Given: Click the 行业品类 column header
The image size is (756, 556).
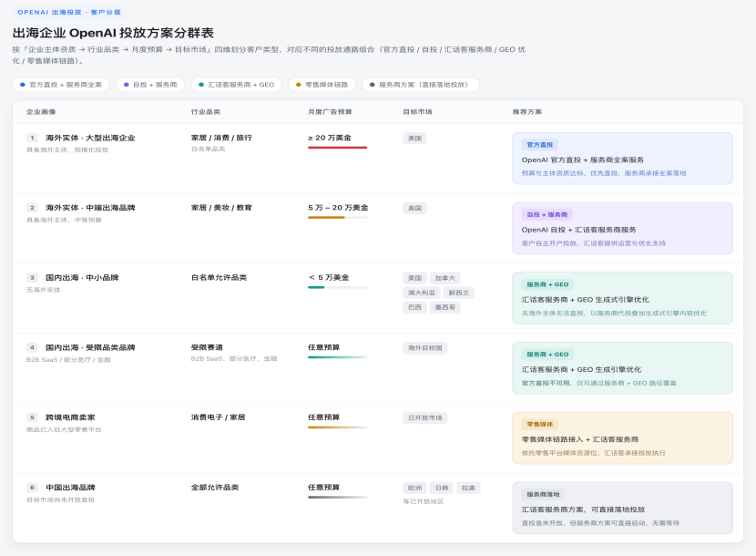Looking at the screenshot, I should coord(206,111).
